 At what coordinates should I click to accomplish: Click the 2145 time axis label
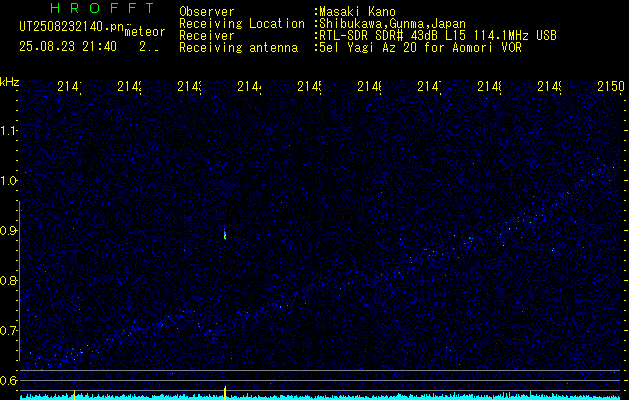[309, 86]
